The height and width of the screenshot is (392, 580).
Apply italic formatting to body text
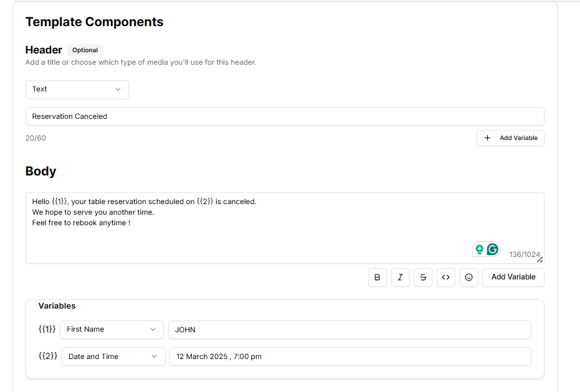point(400,278)
